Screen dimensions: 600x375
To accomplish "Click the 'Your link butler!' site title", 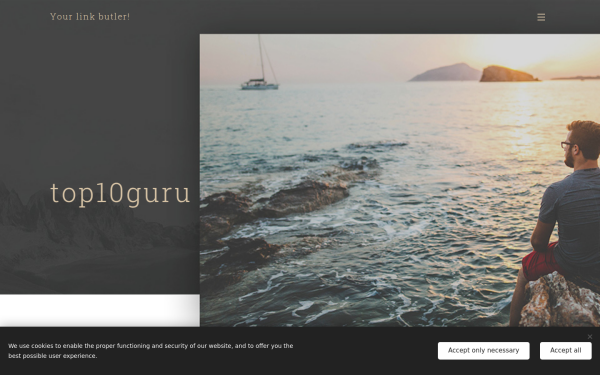I will pos(90,17).
